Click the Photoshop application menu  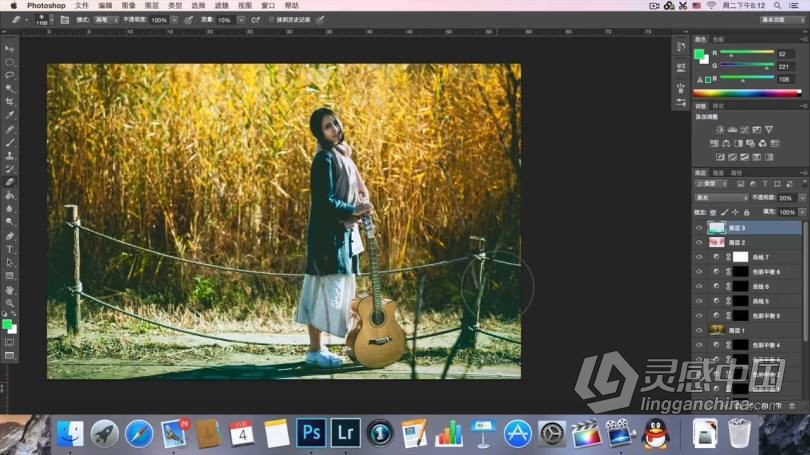46,5
